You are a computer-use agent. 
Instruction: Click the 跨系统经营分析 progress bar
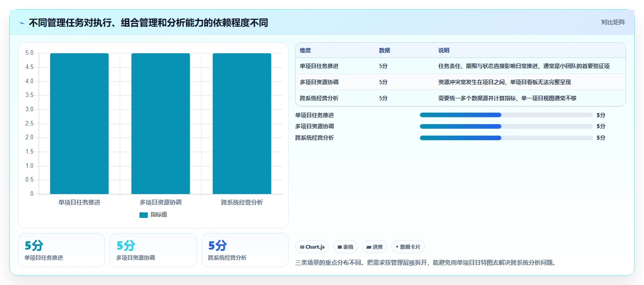click(x=506, y=138)
